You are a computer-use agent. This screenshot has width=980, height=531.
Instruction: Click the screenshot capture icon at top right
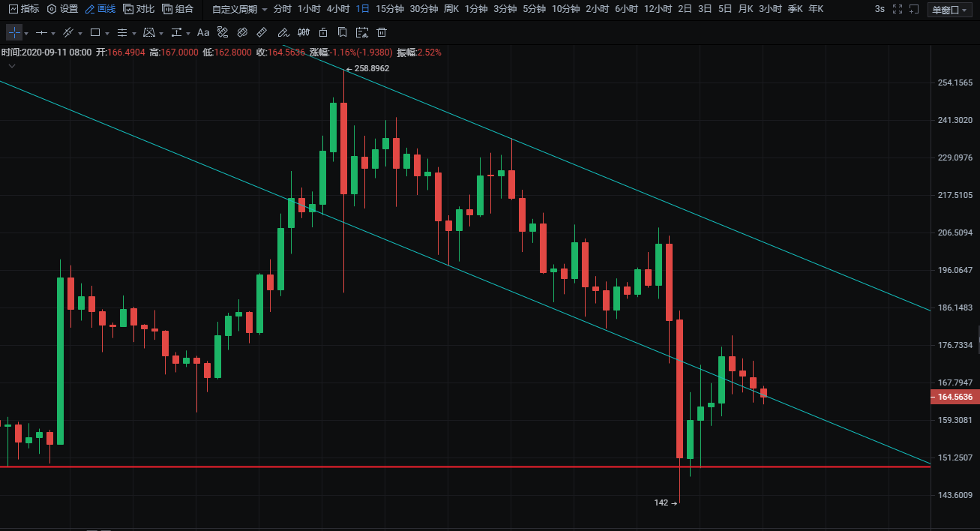click(913, 10)
